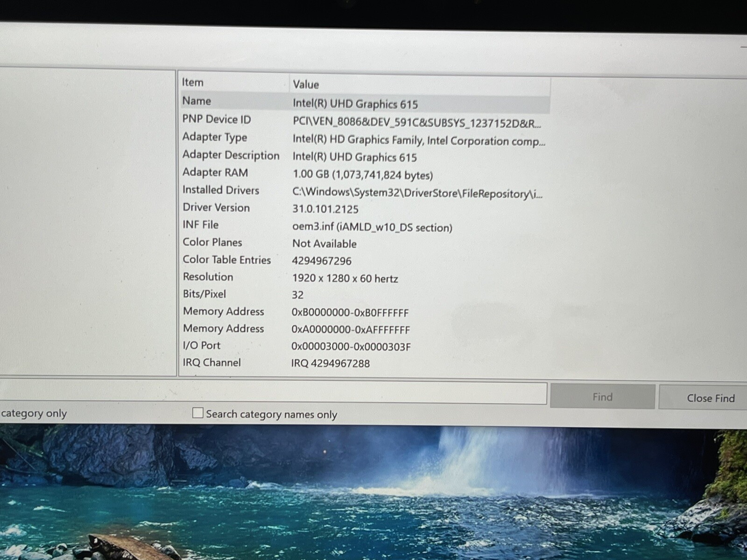747x560 pixels.
Task: Click the value 0x00003000-0x0000303F
Action: (351, 346)
